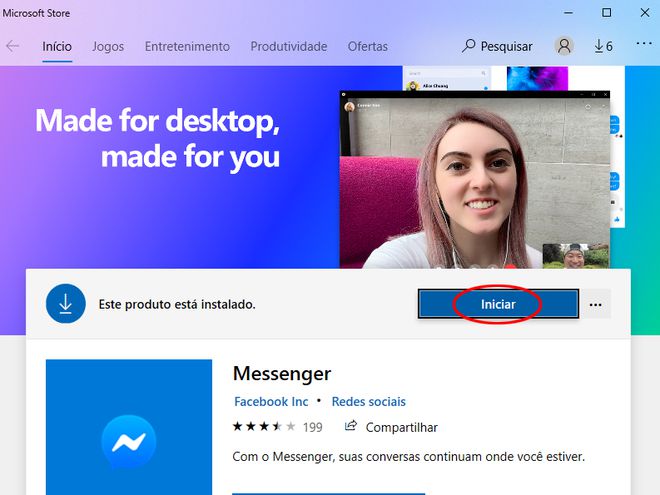This screenshot has width=660, height=495.
Task: Click the Messenger app title
Action: 282,373
